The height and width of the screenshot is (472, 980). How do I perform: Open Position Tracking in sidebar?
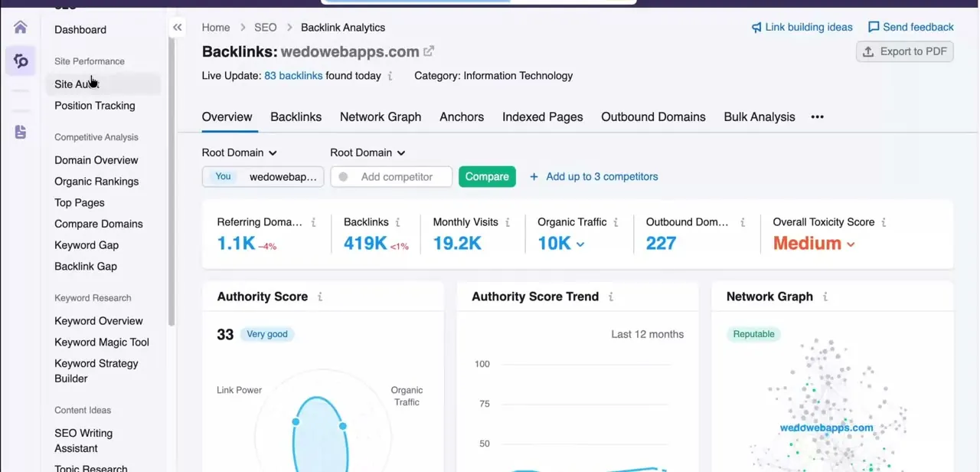(94, 106)
